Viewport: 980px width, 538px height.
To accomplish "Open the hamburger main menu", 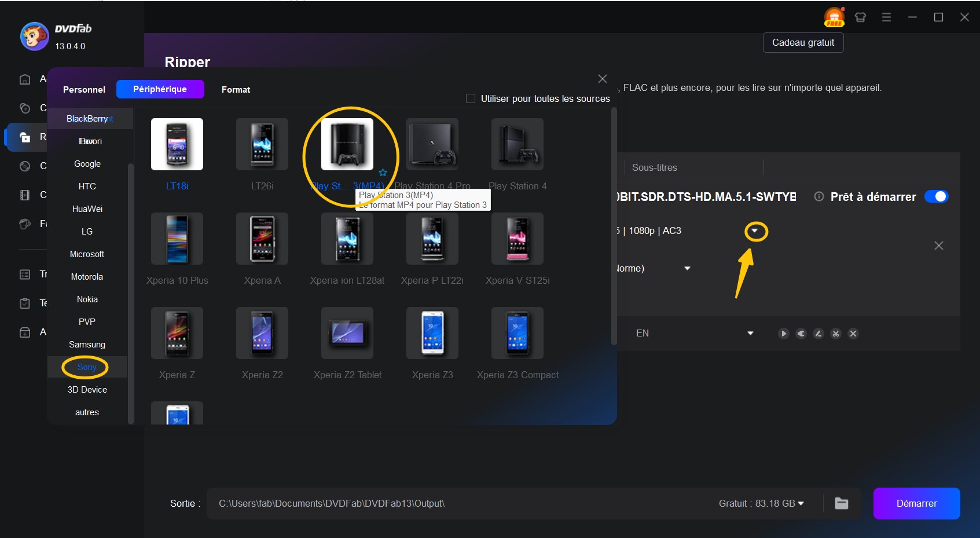I will pos(886,17).
